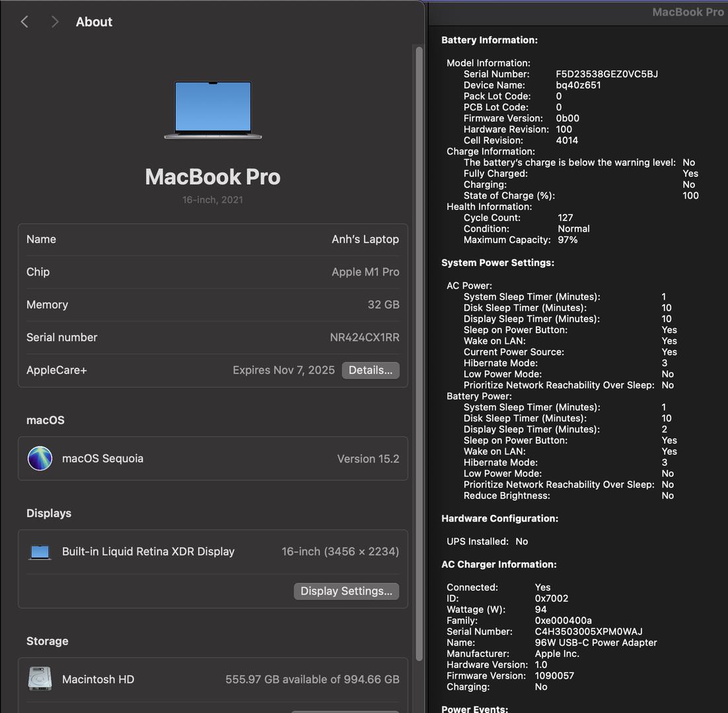The width and height of the screenshot is (728, 713).
Task: Click the forward navigation chevron
Action: (x=55, y=22)
